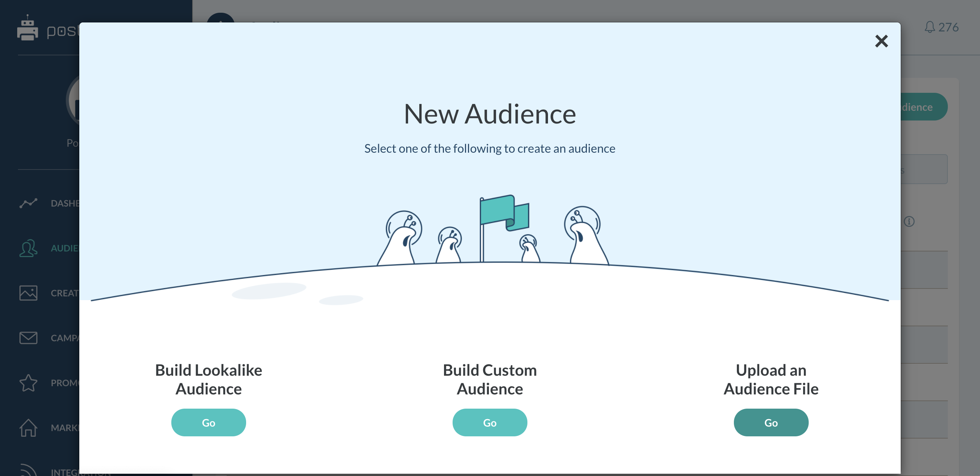Click the Campaigns envelope icon

click(28, 338)
